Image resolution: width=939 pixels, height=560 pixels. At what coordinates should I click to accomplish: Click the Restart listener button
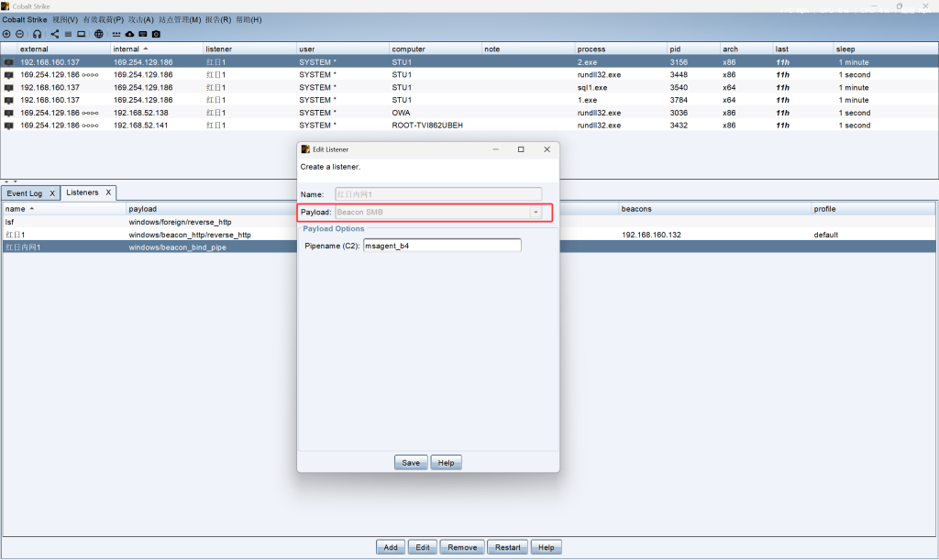click(x=508, y=547)
